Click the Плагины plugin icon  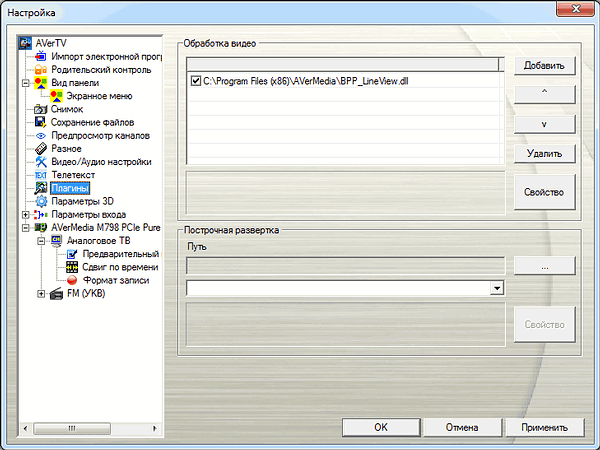click(41, 188)
